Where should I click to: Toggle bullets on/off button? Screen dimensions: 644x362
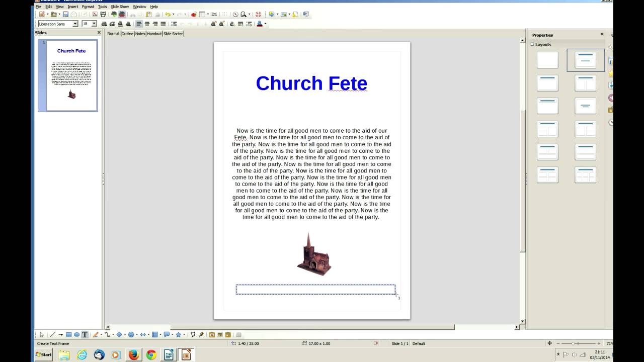point(174,24)
